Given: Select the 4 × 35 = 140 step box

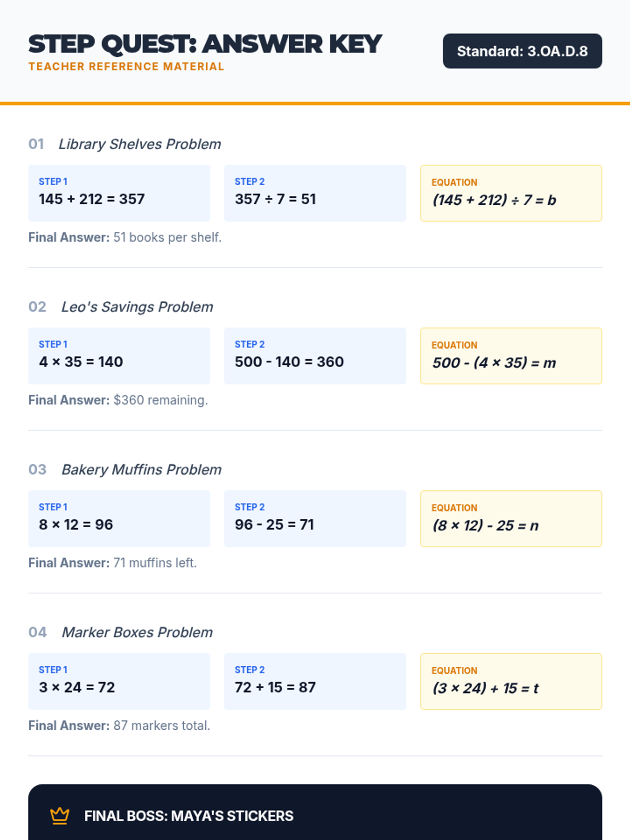Looking at the screenshot, I should pyautogui.click(x=119, y=356).
